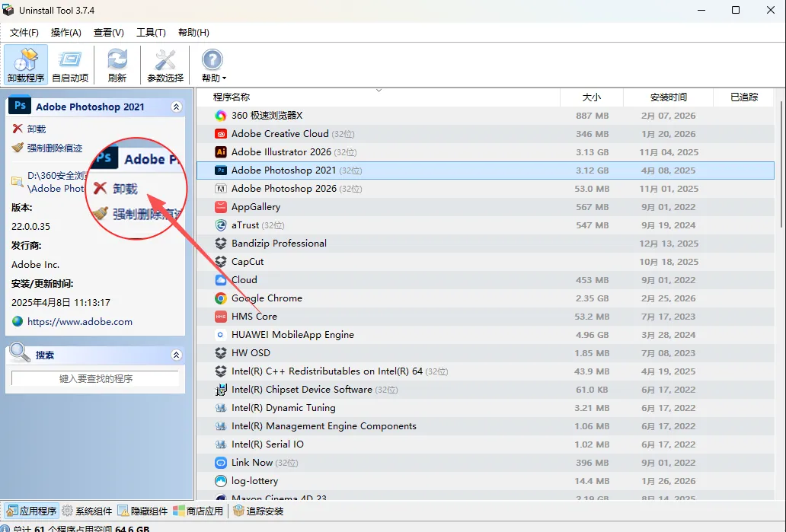
Task: Switch to the 隐藏组件 tab
Action: tap(143, 511)
